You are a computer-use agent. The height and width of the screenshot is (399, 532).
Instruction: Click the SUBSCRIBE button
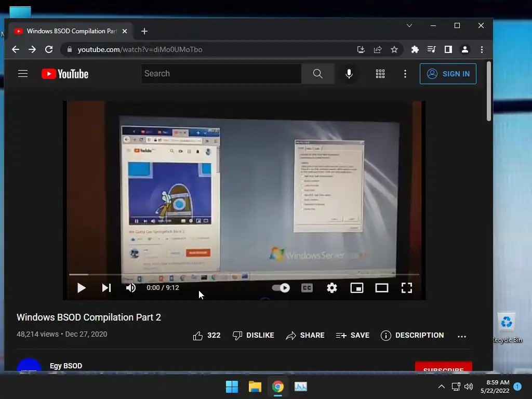444,367
